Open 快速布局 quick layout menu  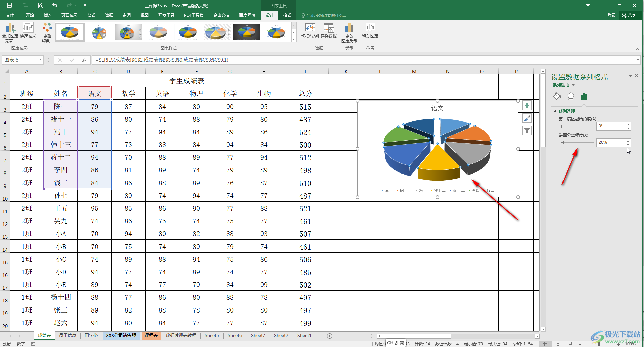click(28, 33)
